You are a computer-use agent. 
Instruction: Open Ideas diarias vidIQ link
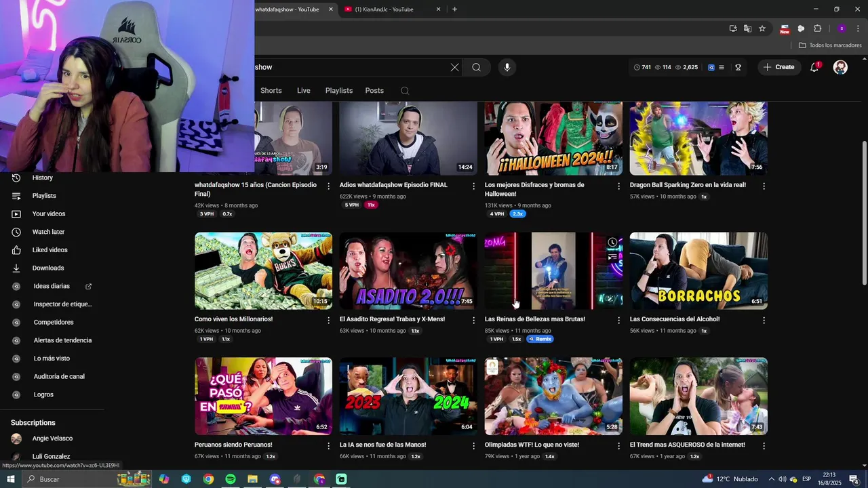click(52, 287)
